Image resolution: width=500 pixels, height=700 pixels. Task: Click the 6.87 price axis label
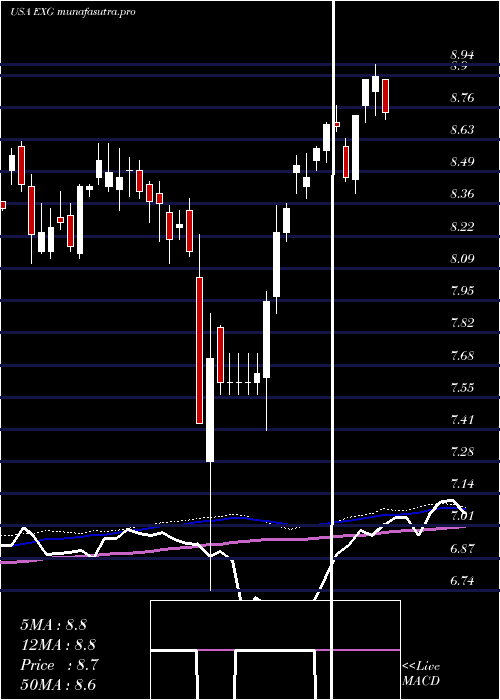(462, 549)
